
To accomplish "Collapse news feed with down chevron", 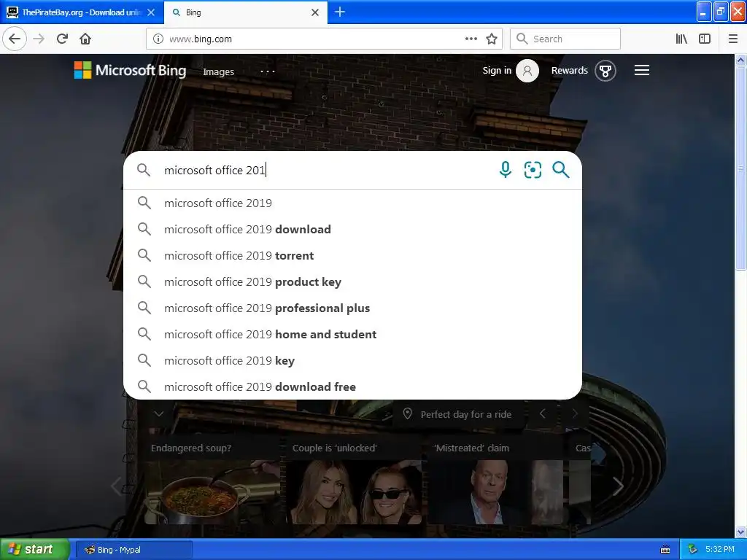I will [159, 413].
